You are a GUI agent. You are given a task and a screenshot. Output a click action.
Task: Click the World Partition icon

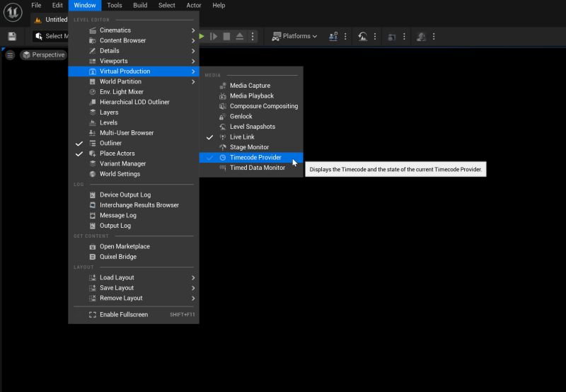click(x=93, y=81)
